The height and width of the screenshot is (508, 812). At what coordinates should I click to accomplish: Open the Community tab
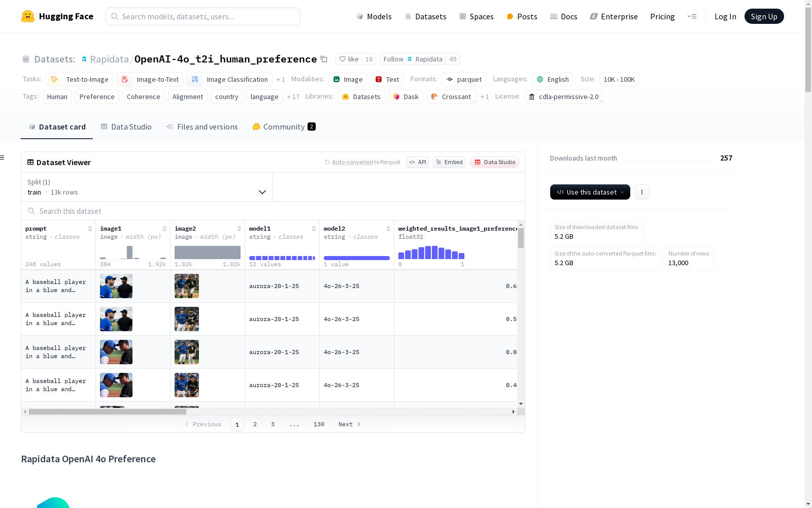[x=284, y=126]
